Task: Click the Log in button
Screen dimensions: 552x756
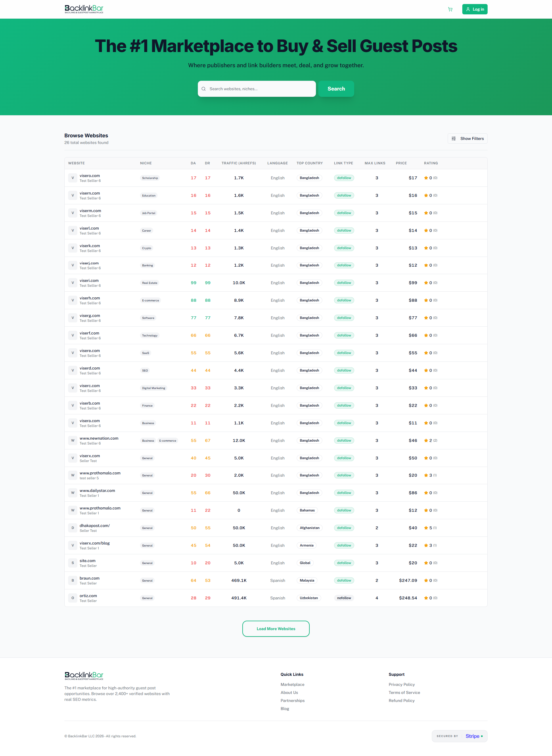Action: (x=474, y=9)
